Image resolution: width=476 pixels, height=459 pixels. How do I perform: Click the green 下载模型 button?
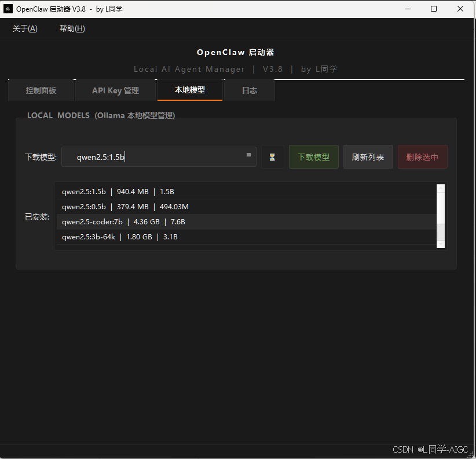click(314, 156)
